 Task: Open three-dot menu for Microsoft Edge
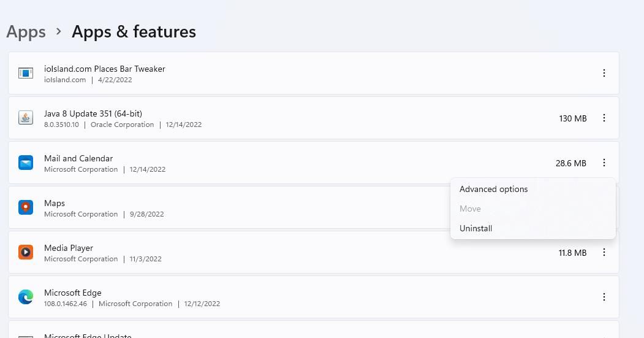[604, 297]
